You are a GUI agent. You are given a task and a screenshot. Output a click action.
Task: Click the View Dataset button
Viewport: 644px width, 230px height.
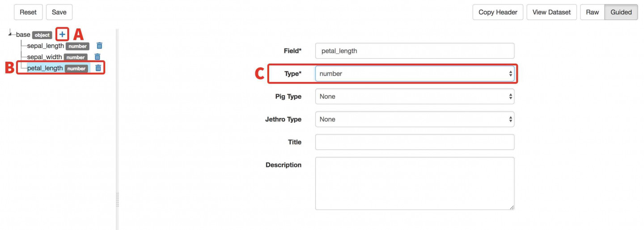[x=551, y=12]
